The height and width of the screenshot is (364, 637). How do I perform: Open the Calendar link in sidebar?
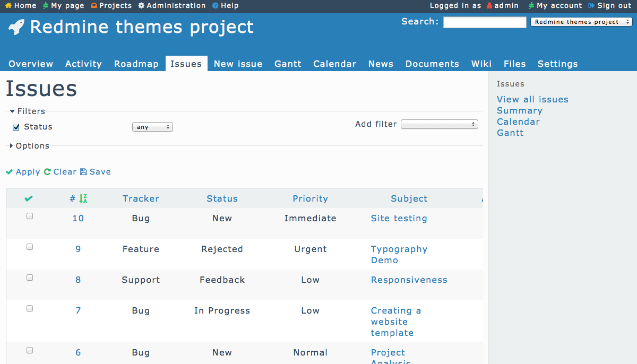tap(518, 122)
